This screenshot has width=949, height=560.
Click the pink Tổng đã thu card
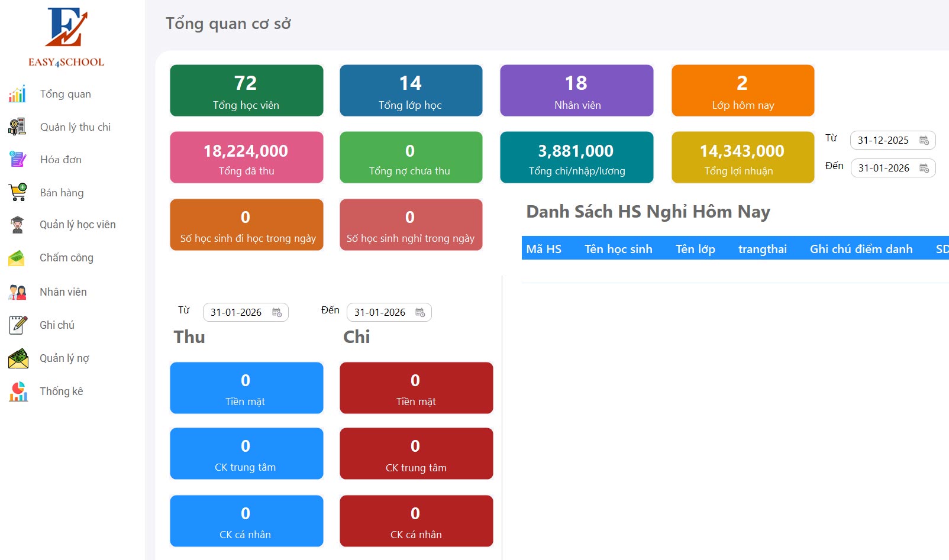246,157
